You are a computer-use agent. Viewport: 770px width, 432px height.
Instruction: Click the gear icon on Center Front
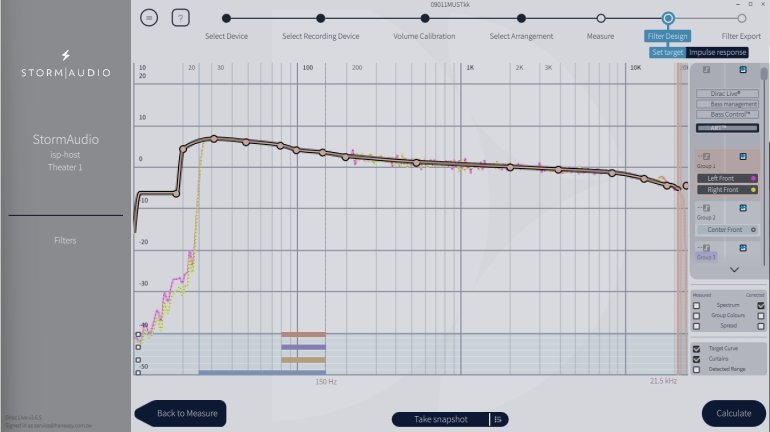[752, 230]
